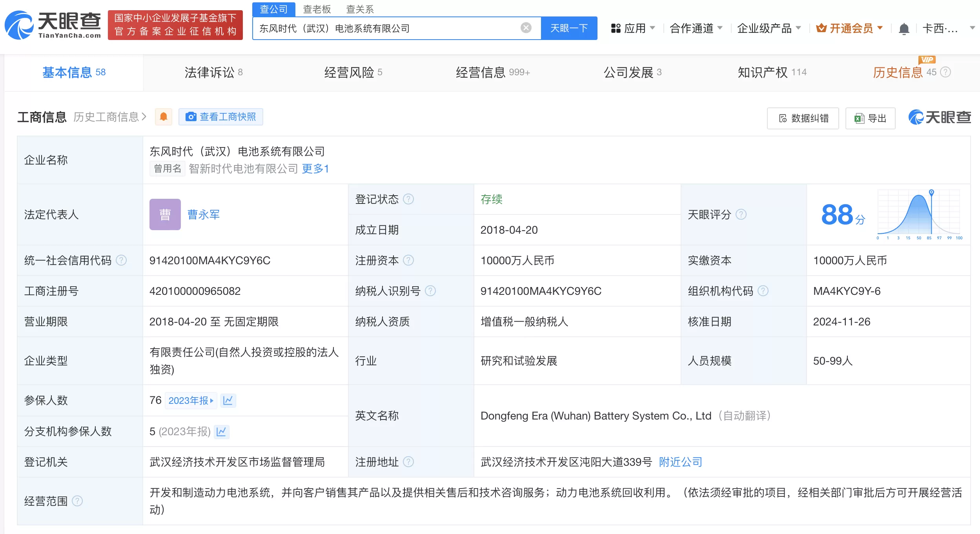Screen dimensions: 980x534
Task: Switch to the 查老板 search tab
Action: point(317,9)
